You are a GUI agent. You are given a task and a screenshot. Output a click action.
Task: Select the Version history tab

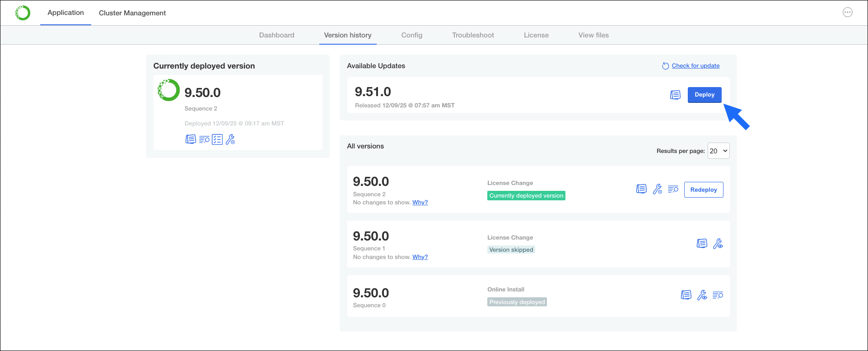click(348, 35)
